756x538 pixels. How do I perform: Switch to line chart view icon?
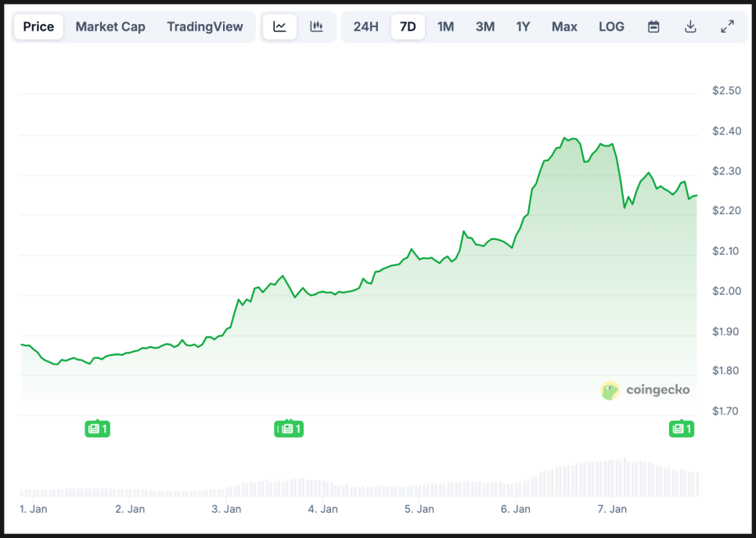click(x=279, y=27)
